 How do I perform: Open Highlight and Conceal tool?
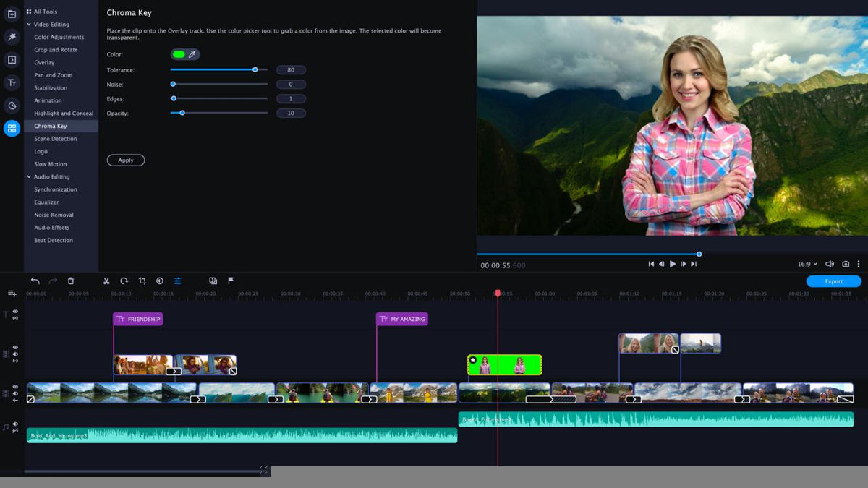tap(64, 114)
